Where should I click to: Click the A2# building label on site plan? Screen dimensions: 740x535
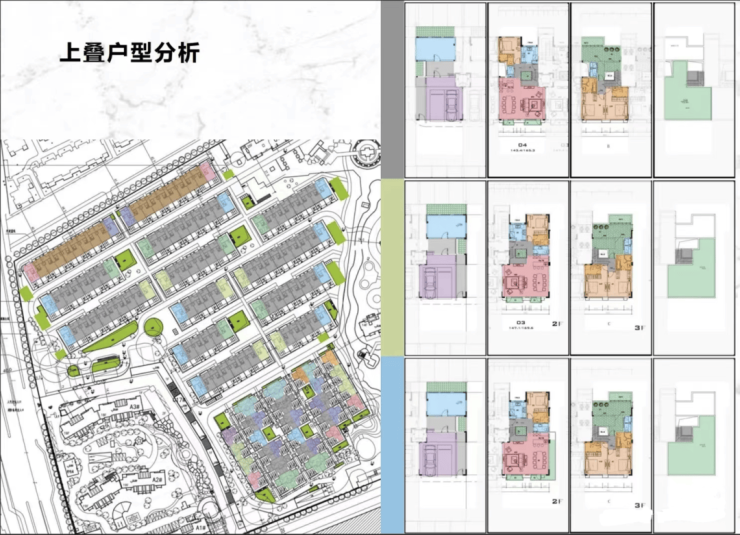tap(157, 478)
